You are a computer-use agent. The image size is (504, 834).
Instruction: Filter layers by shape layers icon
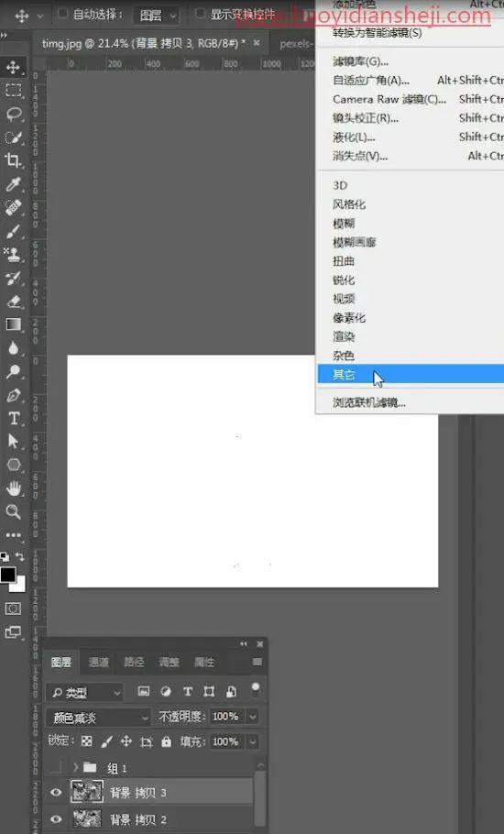(x=209, y=691)
